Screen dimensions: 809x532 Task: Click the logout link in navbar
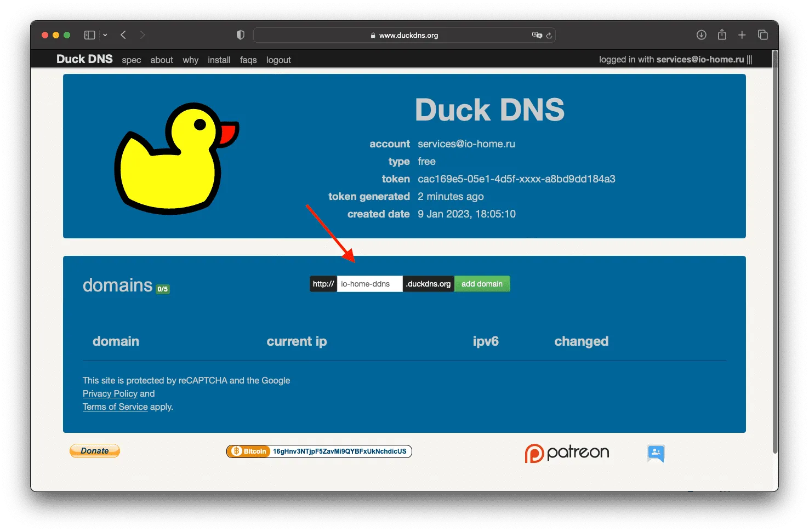(x=278, y=60)
